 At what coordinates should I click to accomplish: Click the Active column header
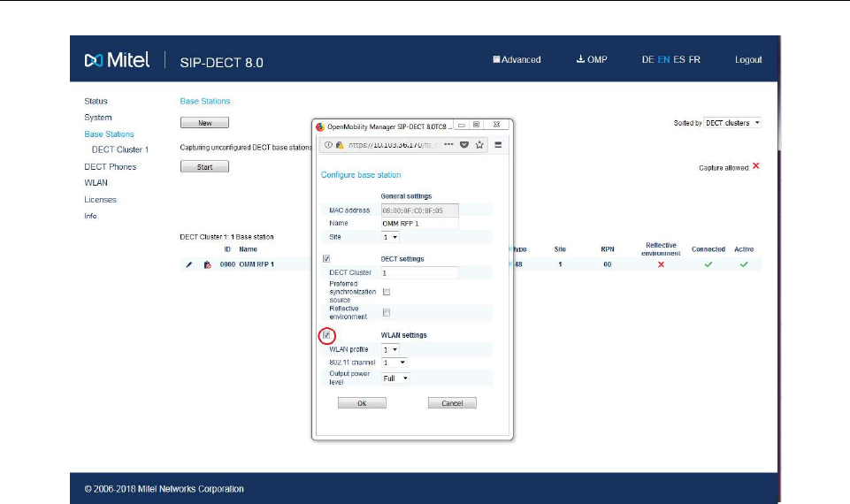point(744,249)
